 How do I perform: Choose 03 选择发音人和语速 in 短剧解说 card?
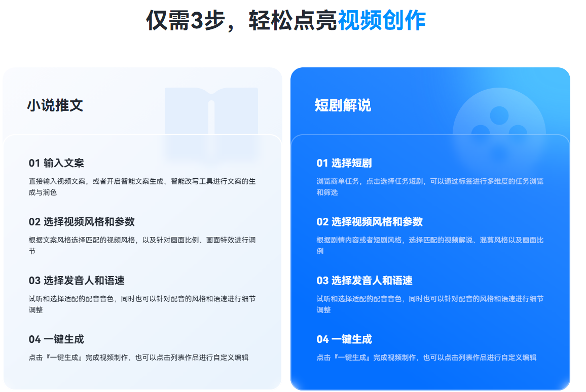point(364,281)
